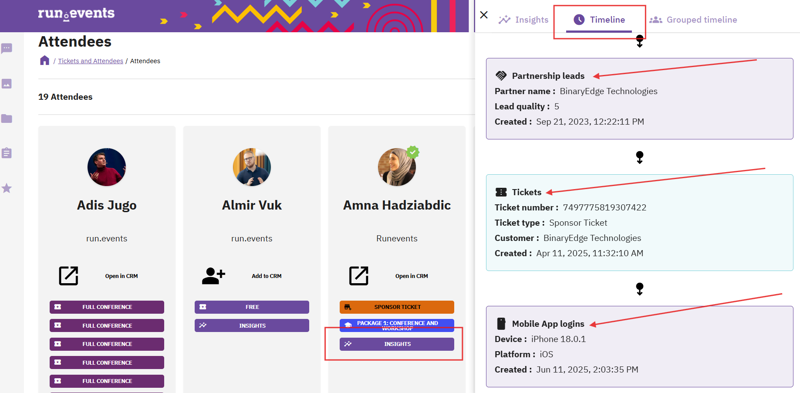Image resolution: width=800 pixels, height=393 pixels.
Task: Click the timeline marker above Tickets card
Action: click(x=640, y=157)
